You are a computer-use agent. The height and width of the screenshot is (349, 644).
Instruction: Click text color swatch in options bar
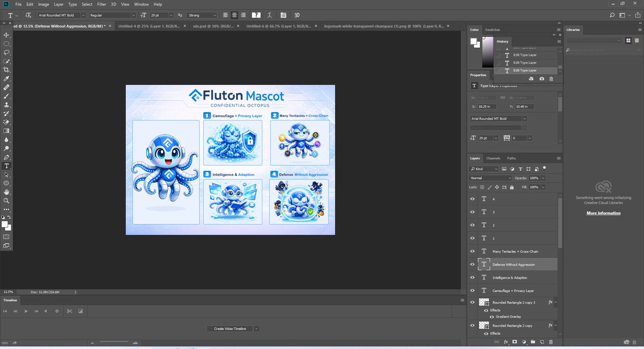(256, 15)
